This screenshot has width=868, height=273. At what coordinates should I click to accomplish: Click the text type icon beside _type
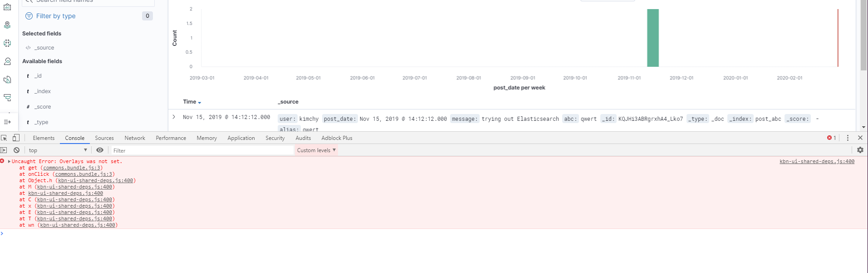coord(28,122)
